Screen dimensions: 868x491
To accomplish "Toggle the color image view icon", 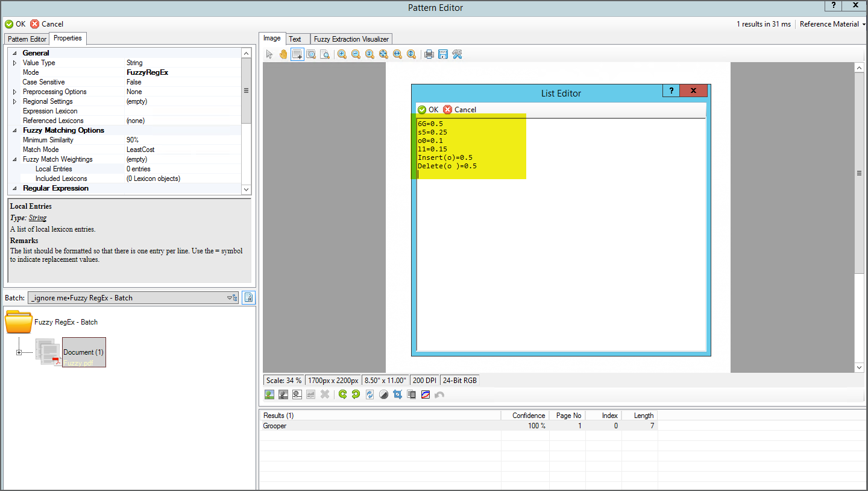I will [x=269, y=394].
